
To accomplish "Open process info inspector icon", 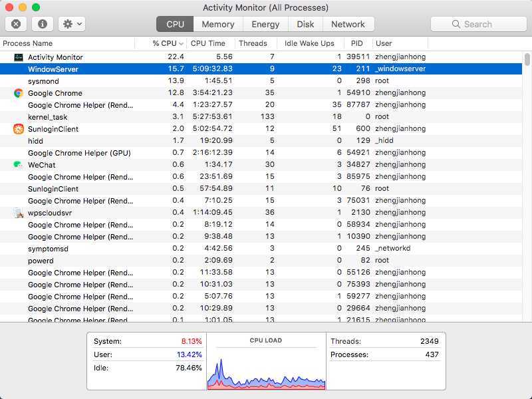I will (43, 24).
